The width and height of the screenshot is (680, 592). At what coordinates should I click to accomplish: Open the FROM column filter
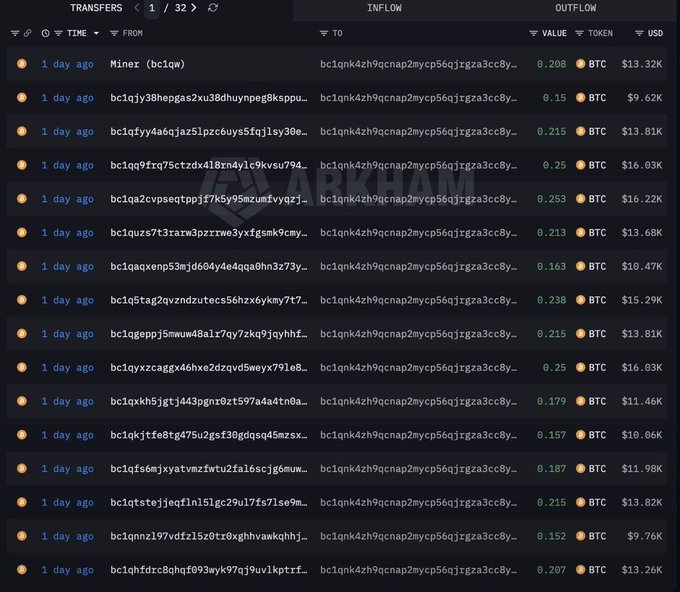pos(114,33)
